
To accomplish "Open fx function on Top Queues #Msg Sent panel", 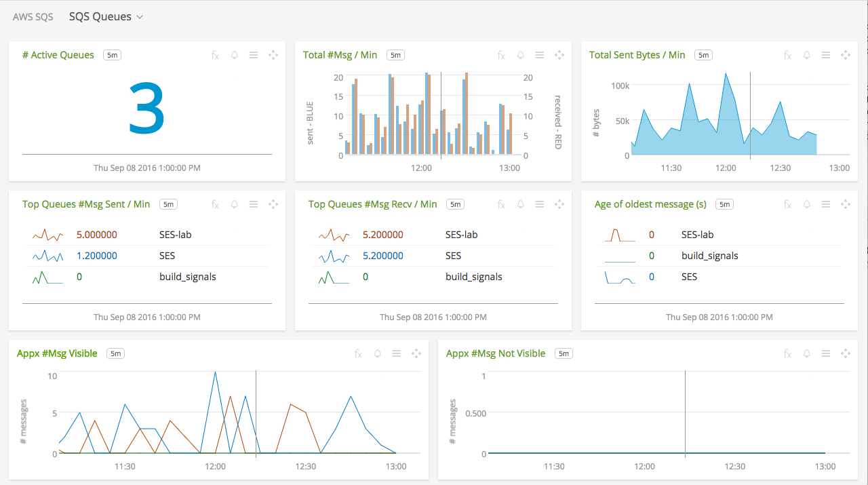I will point(215,204).
